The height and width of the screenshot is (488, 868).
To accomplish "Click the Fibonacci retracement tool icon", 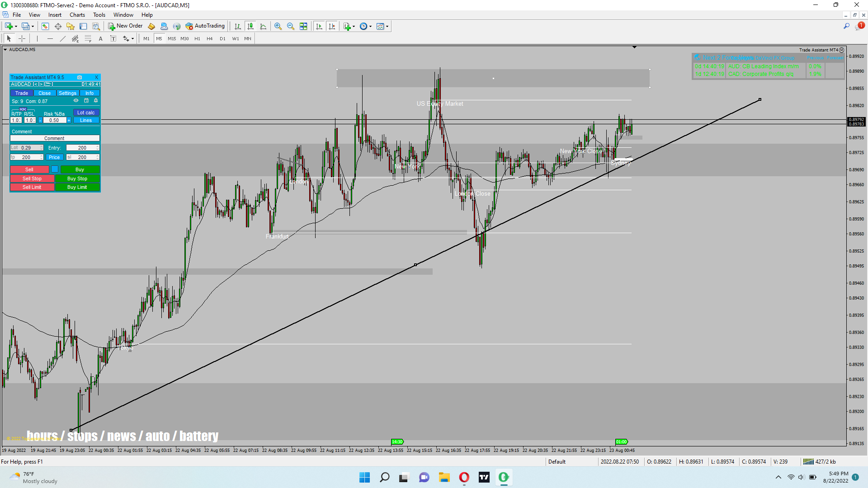I will click(x=88, y=39).
